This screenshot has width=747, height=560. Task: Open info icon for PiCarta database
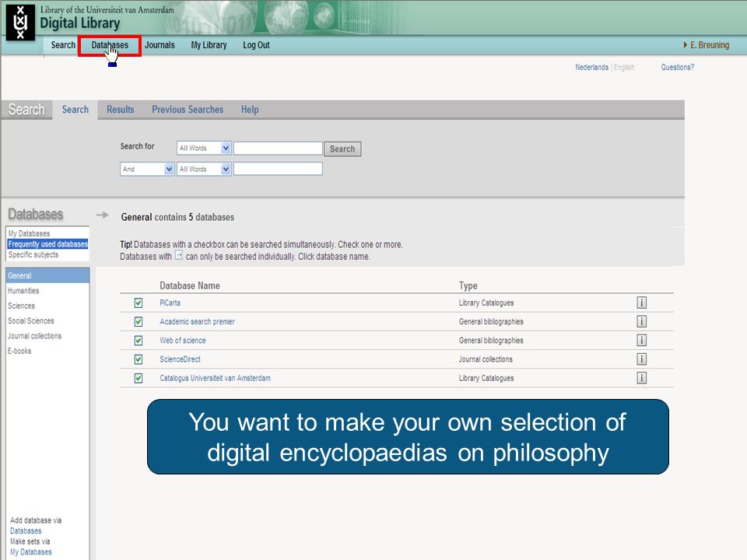[641, 303]
